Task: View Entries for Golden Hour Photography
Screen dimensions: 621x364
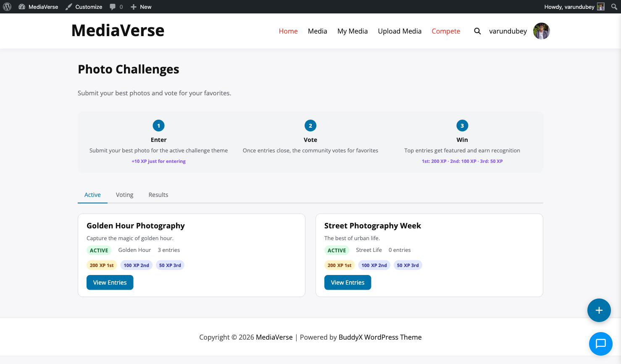Action: (110, 282)
